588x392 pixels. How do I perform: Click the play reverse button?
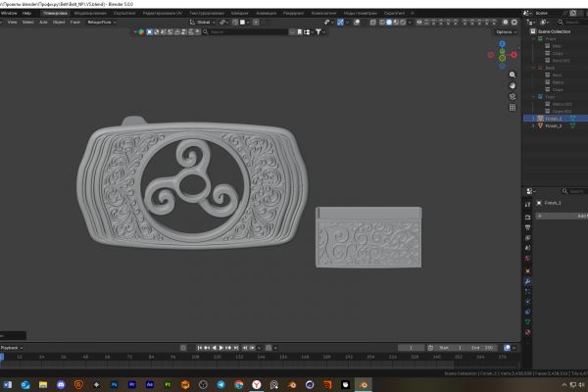tap(214, 348)
